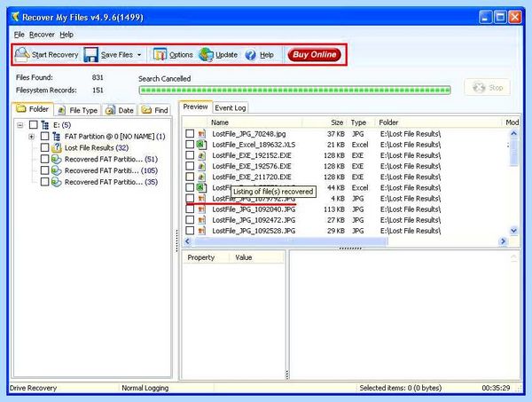Click the Save Files floppy disk icon

pyautogui.click(x=91, y=55)
